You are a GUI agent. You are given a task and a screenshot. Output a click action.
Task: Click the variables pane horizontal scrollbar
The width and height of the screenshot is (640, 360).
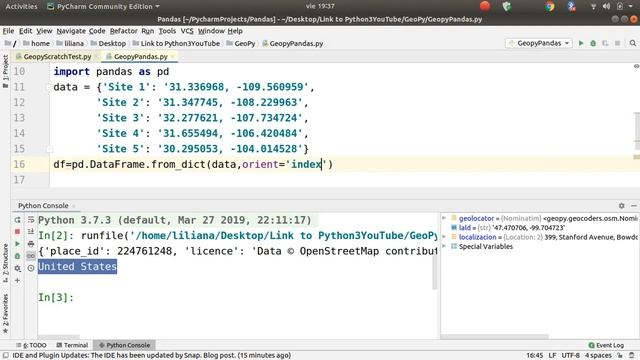(x=495, y=337)
